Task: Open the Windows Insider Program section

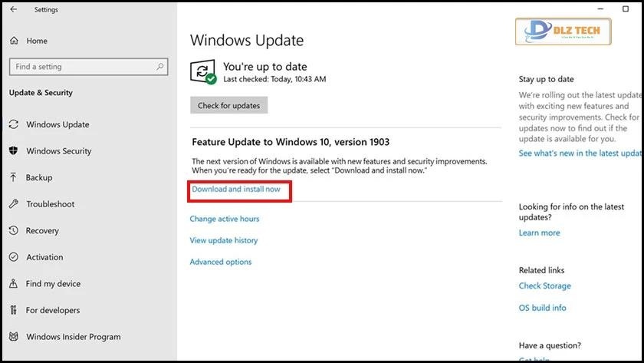Action: coord(73,336)
